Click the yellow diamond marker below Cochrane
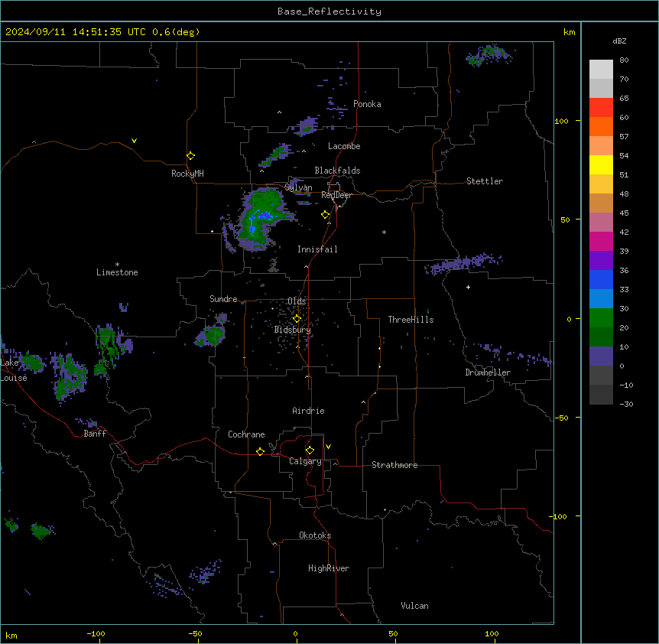This screenshot has height=644, width=659. click(260, 451)
